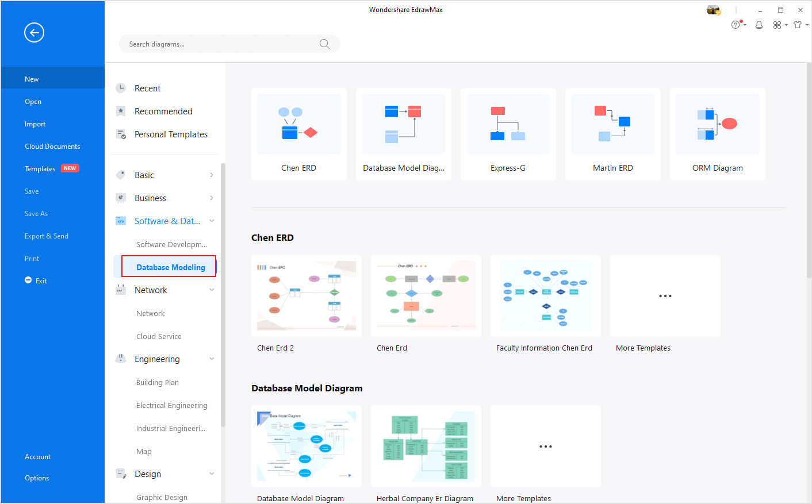The width and height of the screenshot is (812, 504).
Task: Open the apps grid dropdown arrow
Action: point(786,25)
